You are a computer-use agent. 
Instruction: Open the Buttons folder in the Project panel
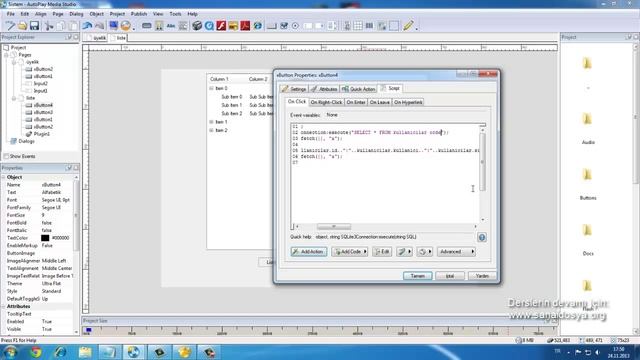pos(587,175)
